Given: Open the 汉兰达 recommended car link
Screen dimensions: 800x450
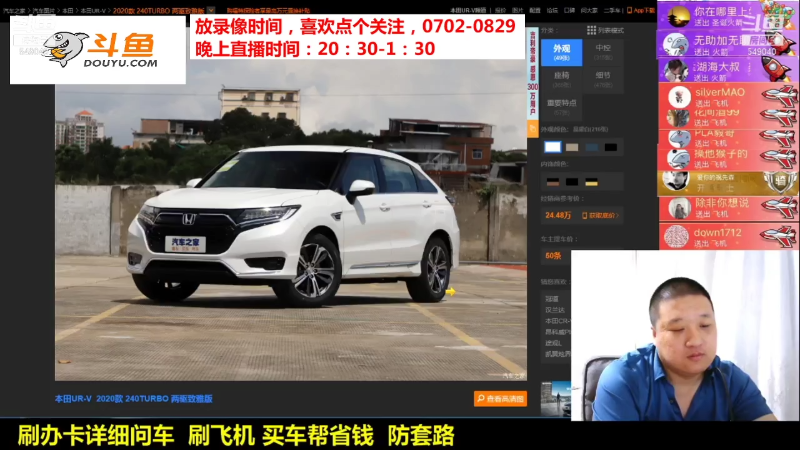Looking at the screenshot, I should 555,310.
